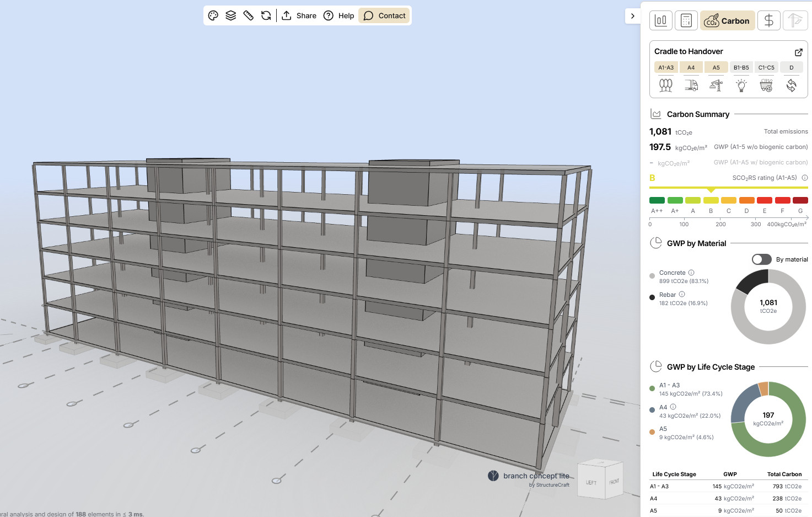The width and height of the screenshot is (812, 517).
Task: Click the '899 tCO2e (83.1%)' concrete value
Action: tap(684, 281)
